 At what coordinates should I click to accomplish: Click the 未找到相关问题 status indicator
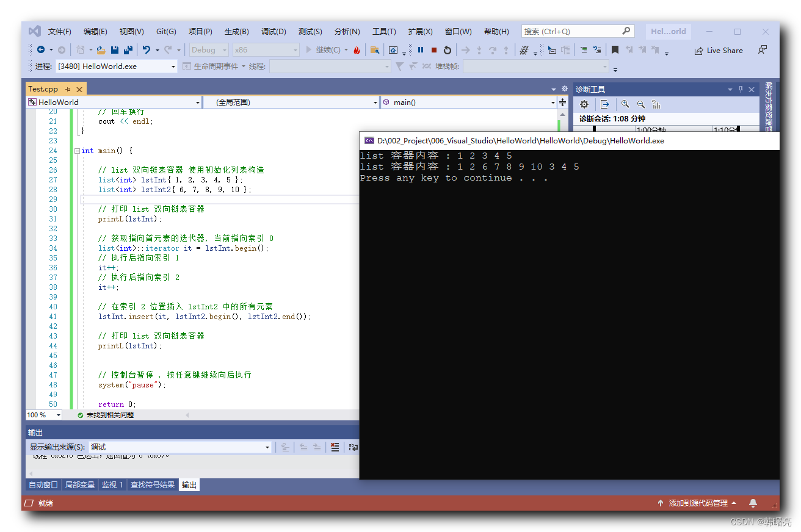pyautogui.click(x=106, y=415)
